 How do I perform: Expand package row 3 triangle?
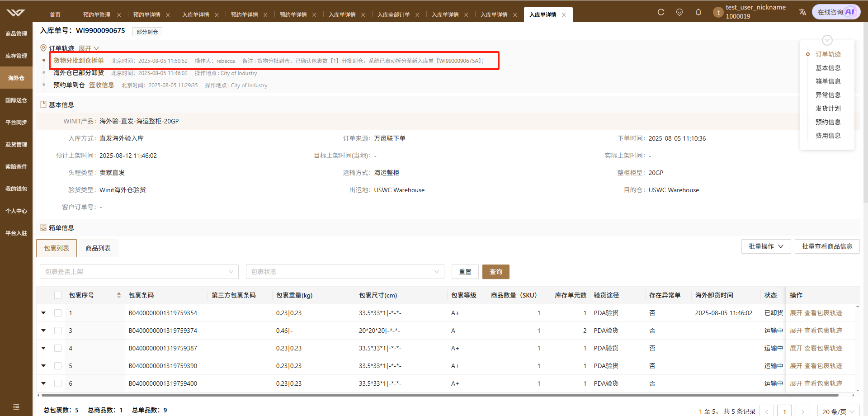coord(43,331)
